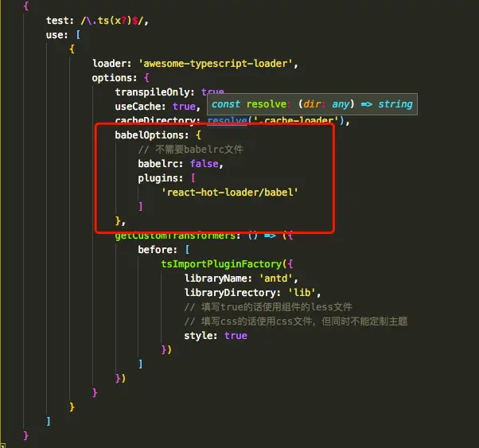Click the comment about css文件 and 定制主题
479x448 pixels.
(296, 321)
